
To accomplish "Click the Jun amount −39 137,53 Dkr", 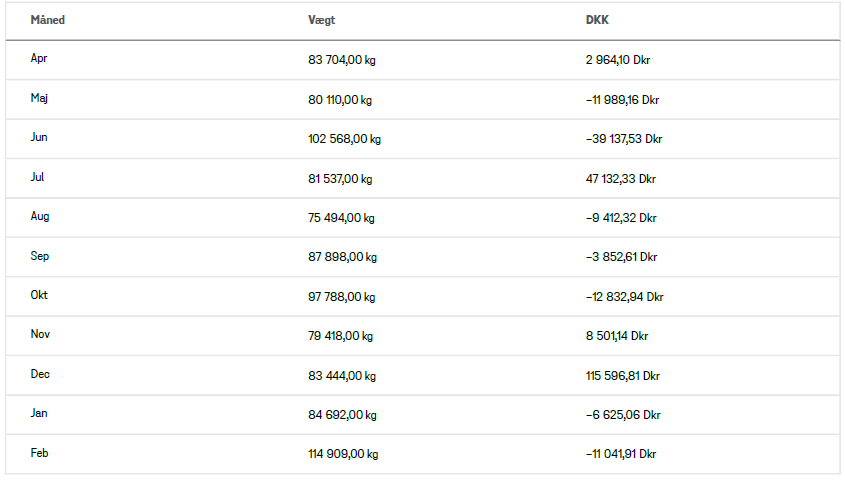I will click(624, 139).
